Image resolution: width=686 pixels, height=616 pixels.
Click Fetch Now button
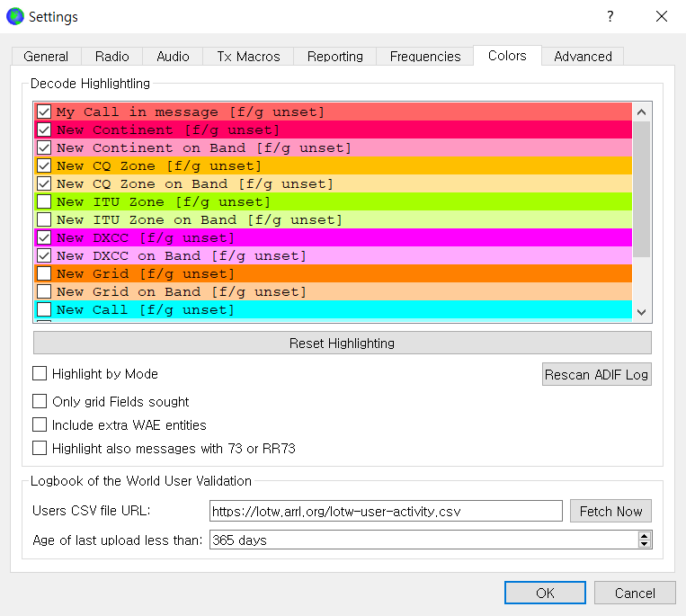click(610, 511)
